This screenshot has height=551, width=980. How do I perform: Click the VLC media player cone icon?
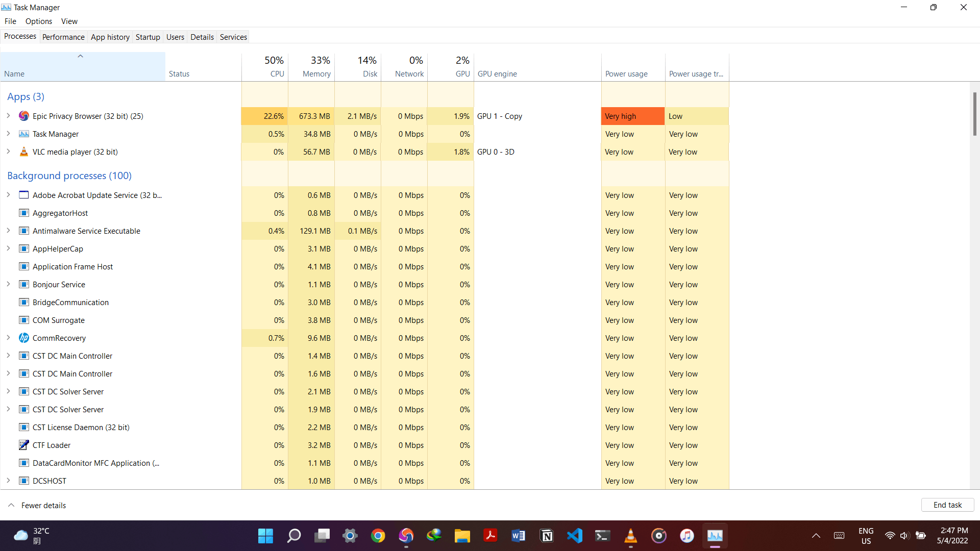[x=23, y=152]
